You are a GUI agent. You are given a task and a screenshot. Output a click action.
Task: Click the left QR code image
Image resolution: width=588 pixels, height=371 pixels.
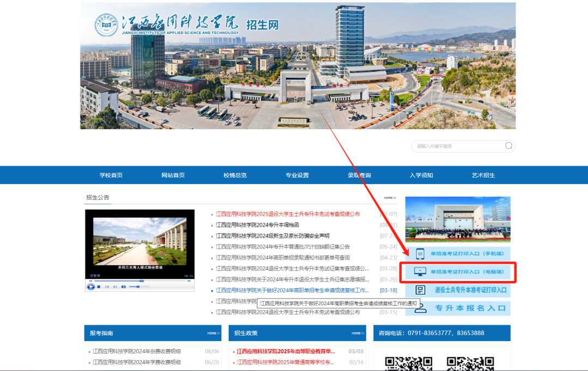pos(409,363)
